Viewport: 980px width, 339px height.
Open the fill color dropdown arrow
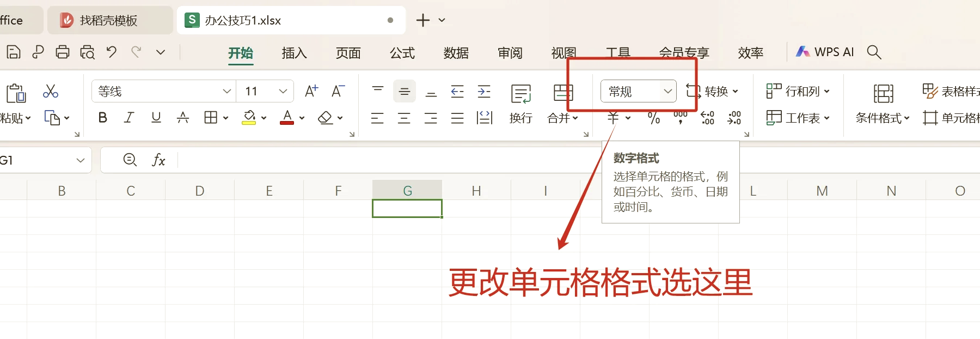(264, 118)
